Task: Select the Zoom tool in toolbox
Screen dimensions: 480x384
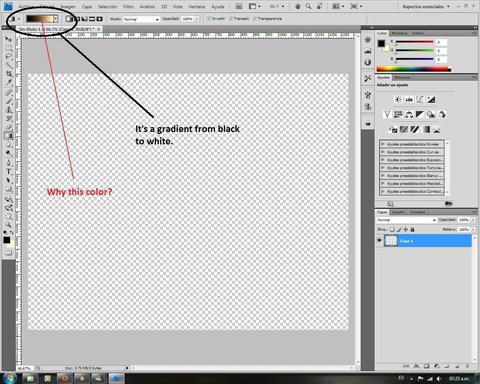Action: pyautogui.click(x=8, y=225)
